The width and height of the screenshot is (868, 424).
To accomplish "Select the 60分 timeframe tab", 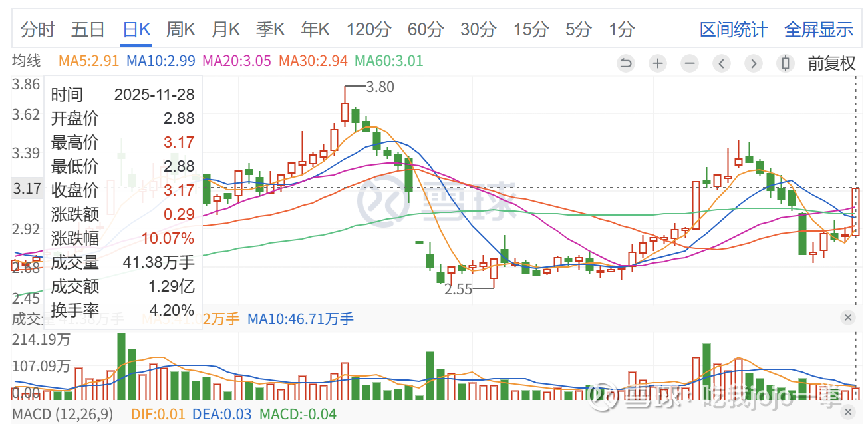I will (x=426, y=29).
